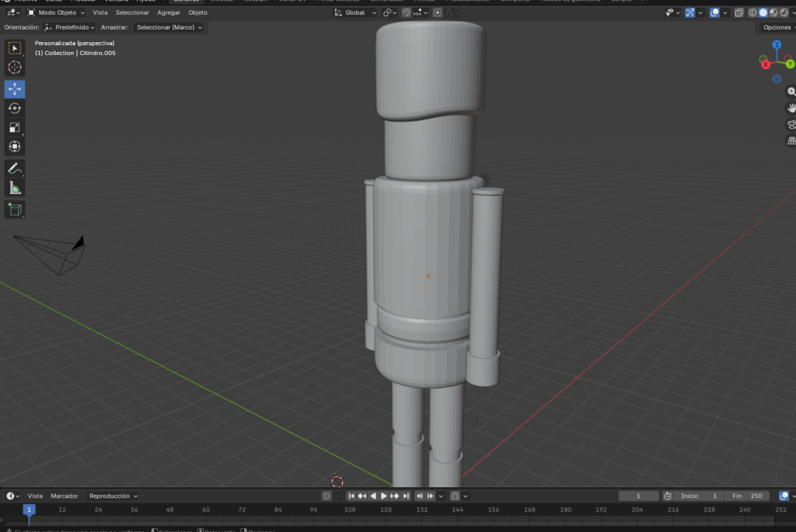Screen dimensions: 796x532
Task: Click frame 120 on the timeline ruler
Action: click(x=386, y=509)
